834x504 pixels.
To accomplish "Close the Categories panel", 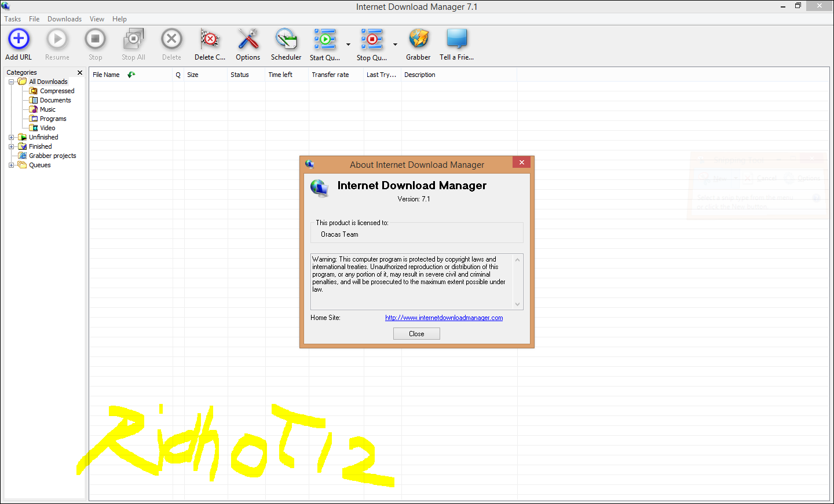I will pos(80,72).
